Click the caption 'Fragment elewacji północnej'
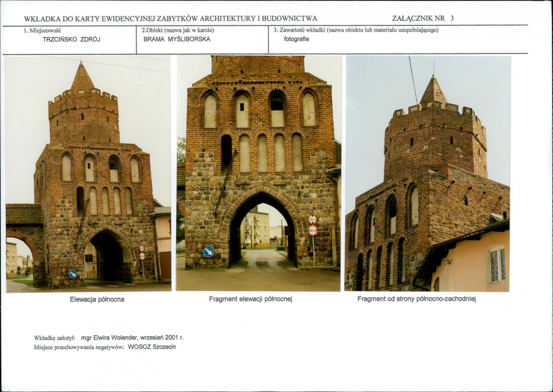The image size is (553, 392). 251,299
